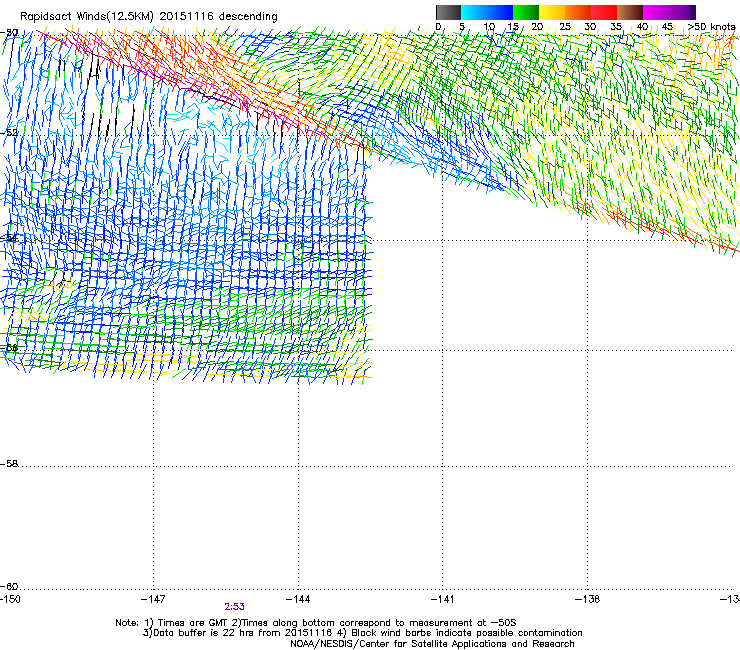
Task: Click the red 30-35 knots legend swatch
Action: [604, 12]
